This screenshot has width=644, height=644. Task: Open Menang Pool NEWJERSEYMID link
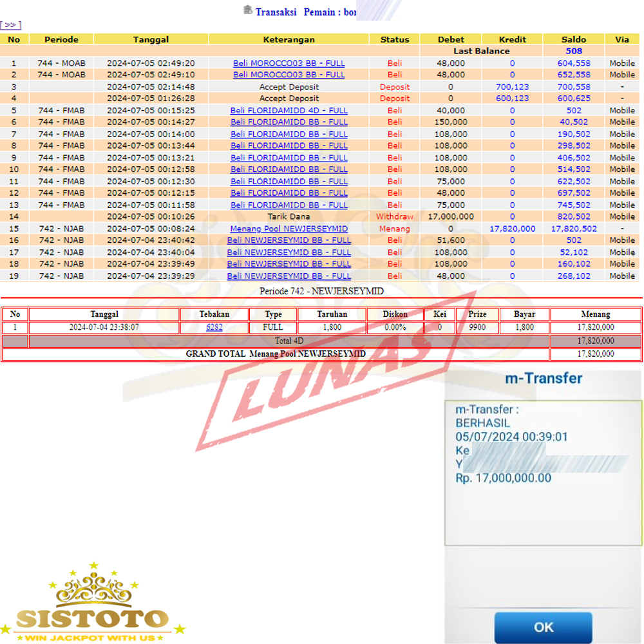[x=289, y=229]
